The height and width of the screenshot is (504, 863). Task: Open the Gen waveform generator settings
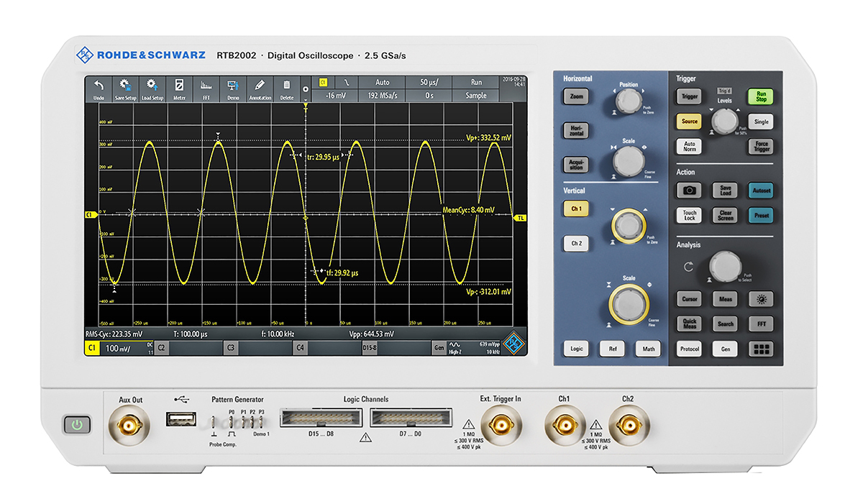tap(439, 347)
